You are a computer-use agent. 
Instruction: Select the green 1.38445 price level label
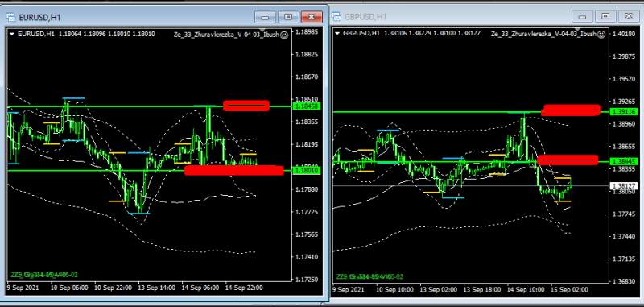[x=623, y=161]
